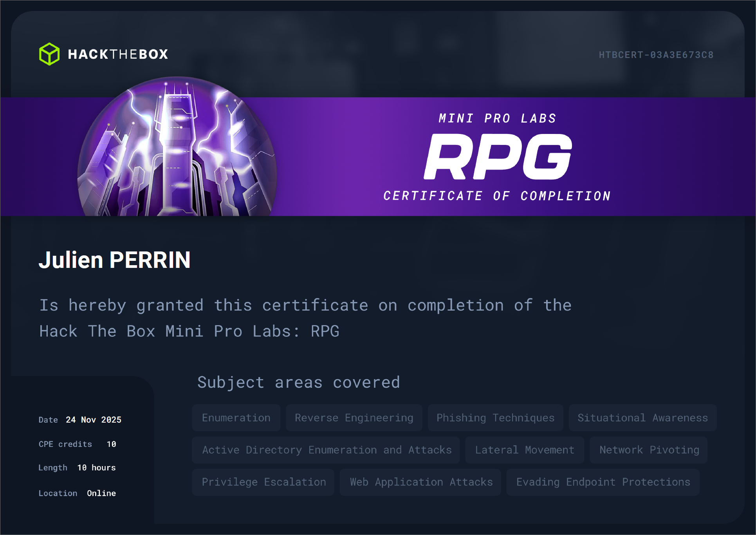Click the Phishing Techniques tag
The height and width of the screenshot is (535, 756).
point(495,418)
